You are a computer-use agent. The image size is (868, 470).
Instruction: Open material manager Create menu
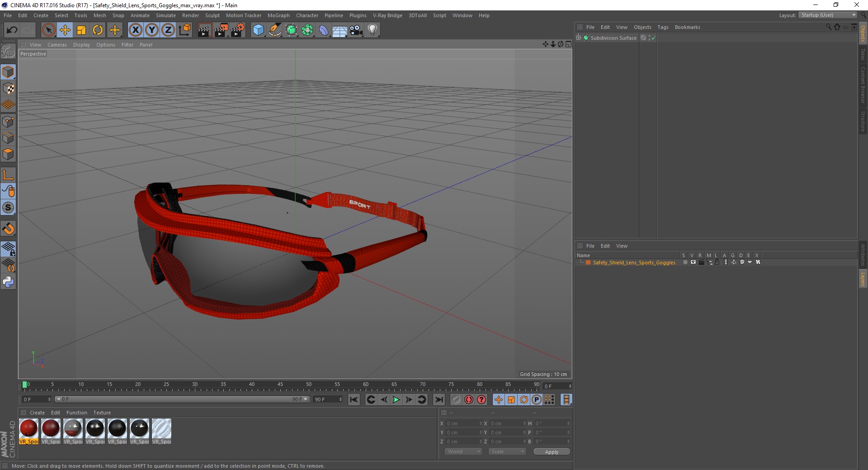tap(37, 413)
